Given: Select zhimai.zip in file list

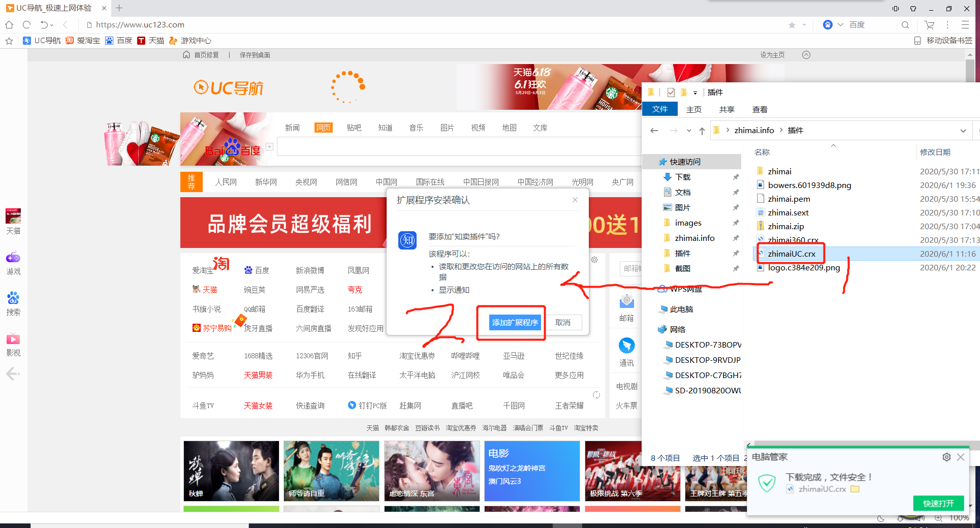Looking at the screenshot, I should point(785,226).
